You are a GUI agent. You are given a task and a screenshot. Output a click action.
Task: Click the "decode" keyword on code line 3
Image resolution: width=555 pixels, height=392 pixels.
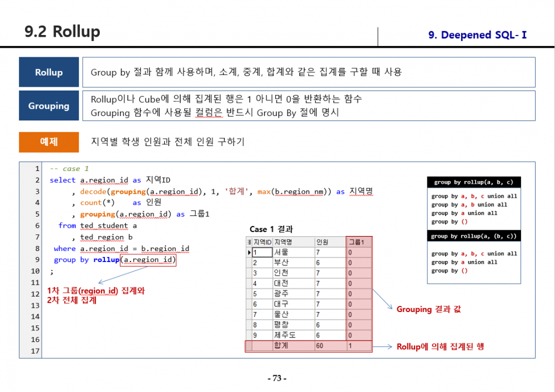pos(93,192)
